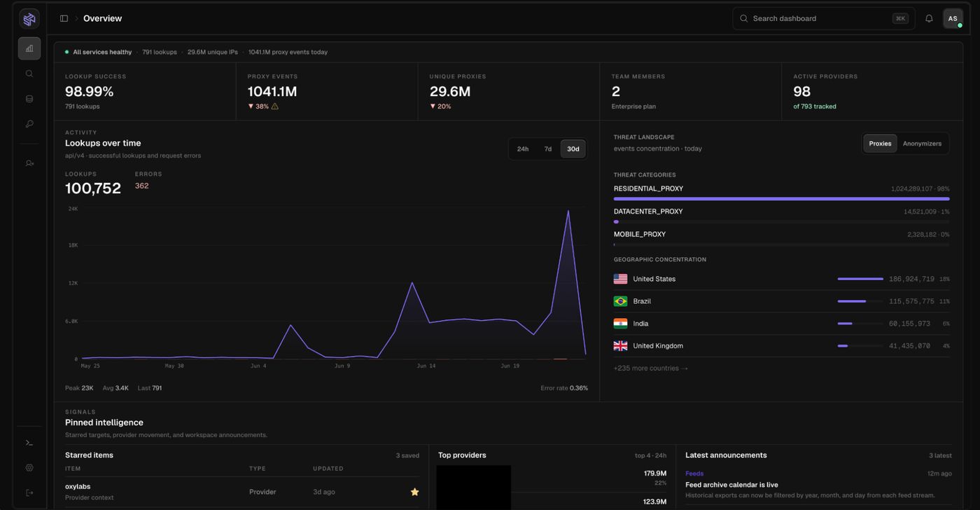Image resolution: width=980 pixels, height=510 pixels.
Task: Click the Brazil flag icon
Action: (x=620, y=301)
